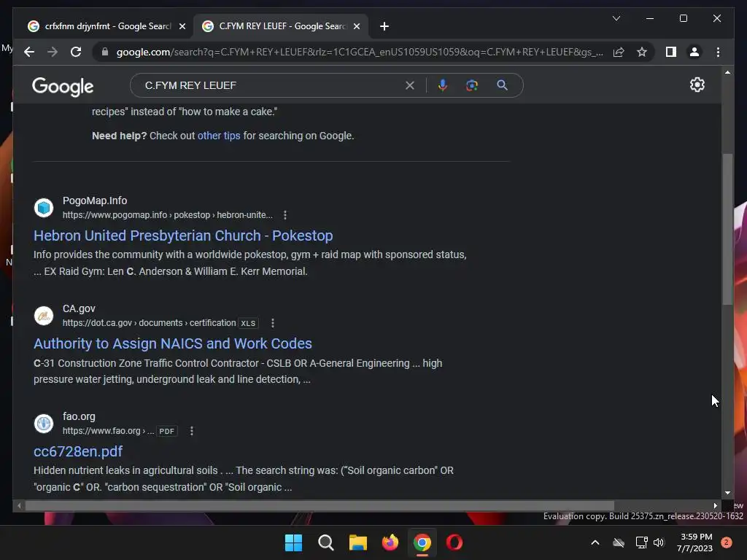Open the Chrome side panel
Image resolution: width=747 pixels, height=560 pixels.
pyautogui.click(x=671, y=52)
